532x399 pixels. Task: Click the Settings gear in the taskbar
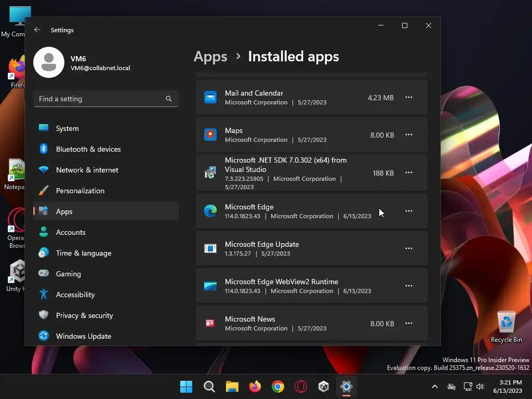(x=347, y=387)
